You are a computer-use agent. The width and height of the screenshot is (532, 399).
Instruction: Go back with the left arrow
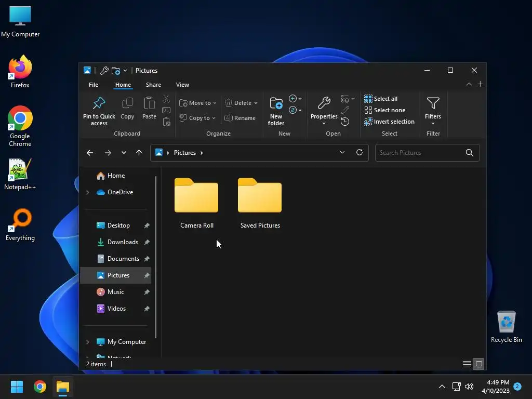tap(90, 153)
